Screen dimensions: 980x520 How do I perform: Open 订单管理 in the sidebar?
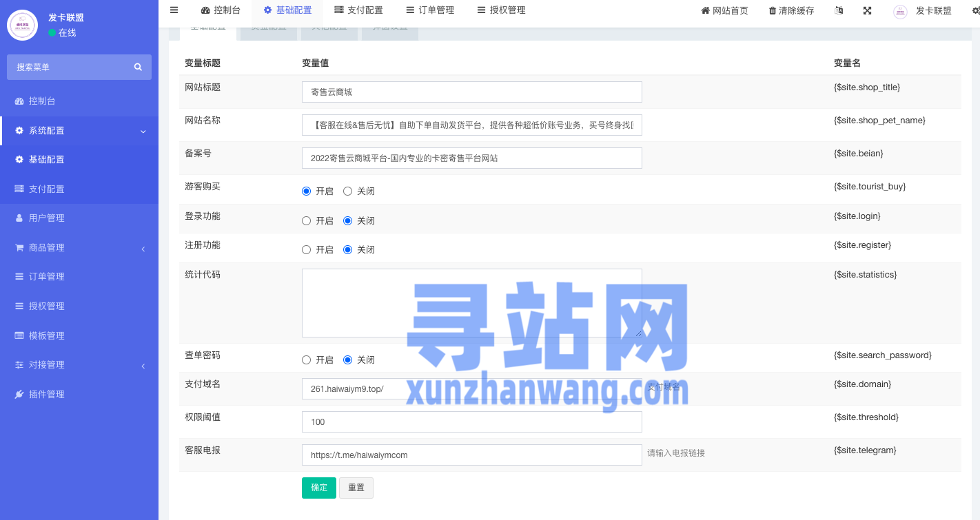point(79,277)
